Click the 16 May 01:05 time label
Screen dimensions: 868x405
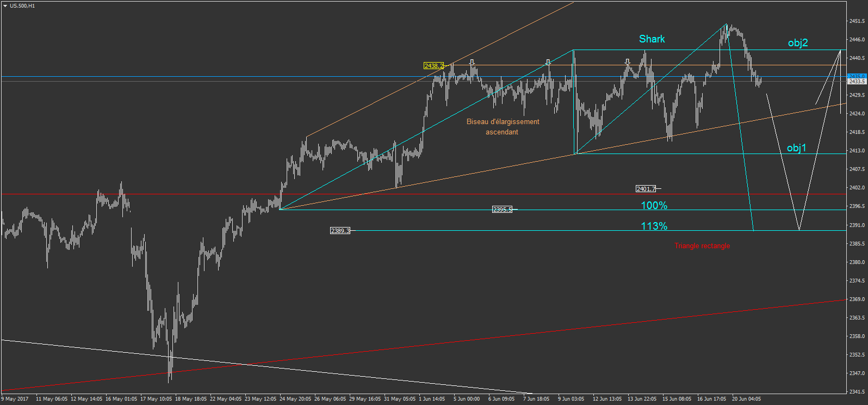[121, 399]
